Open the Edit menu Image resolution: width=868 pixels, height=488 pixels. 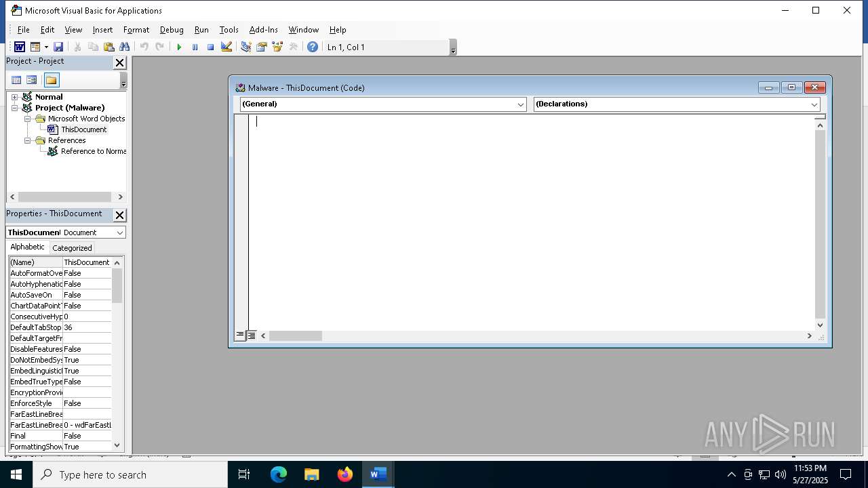[47, 30]
